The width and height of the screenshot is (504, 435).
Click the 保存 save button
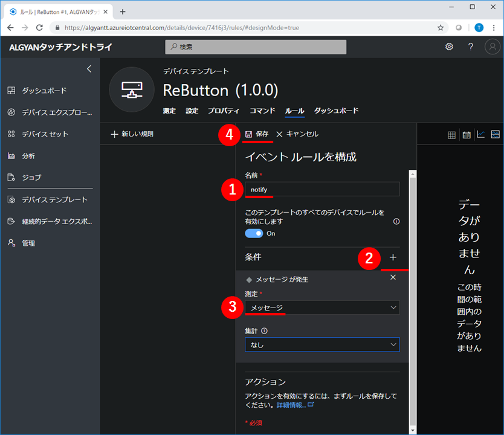coord(257,134)
